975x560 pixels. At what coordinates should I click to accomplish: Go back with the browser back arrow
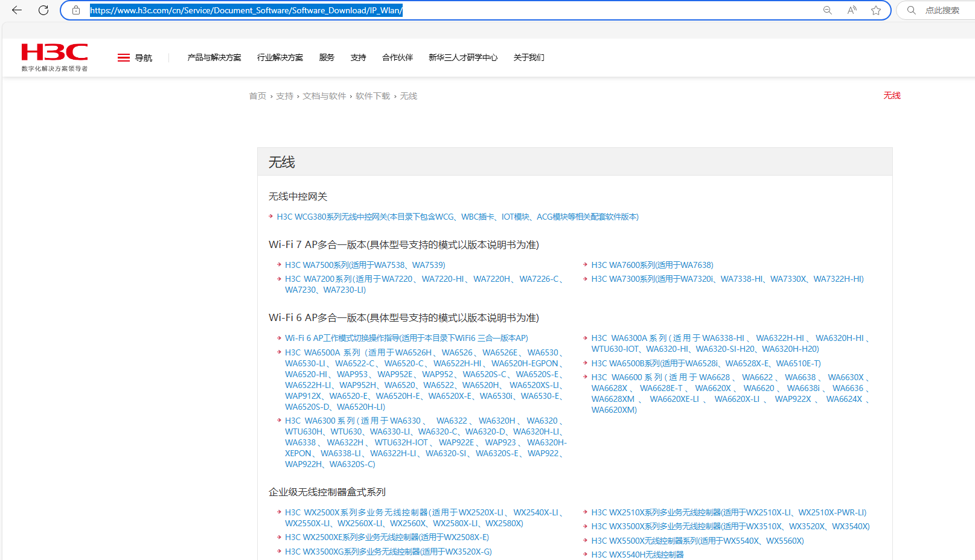coord(17,10)
